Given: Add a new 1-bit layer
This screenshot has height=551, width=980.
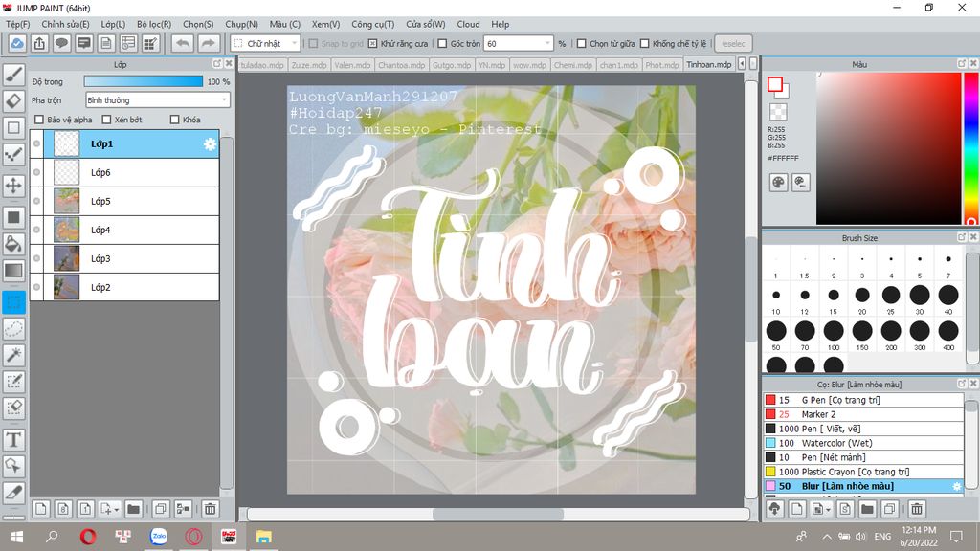Looking at the screenshot, I should (85, 509).
